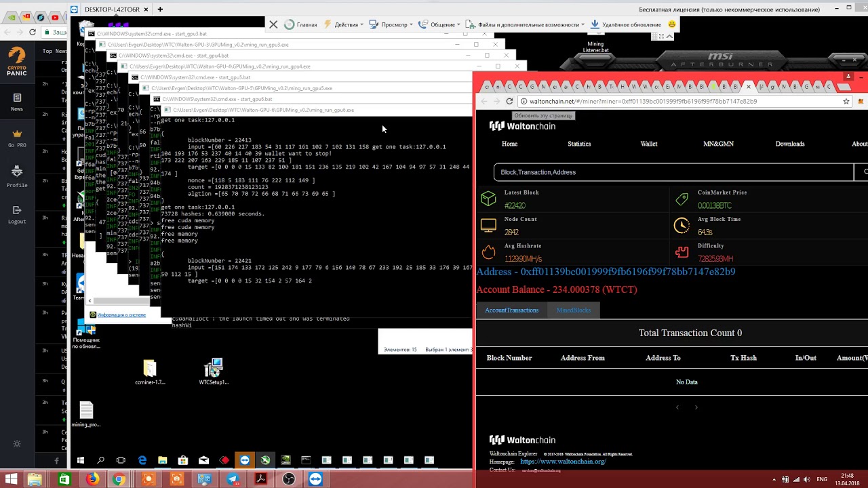Click the remote Windows Start button
868x488 pixels.
click(x=81, y=460)
